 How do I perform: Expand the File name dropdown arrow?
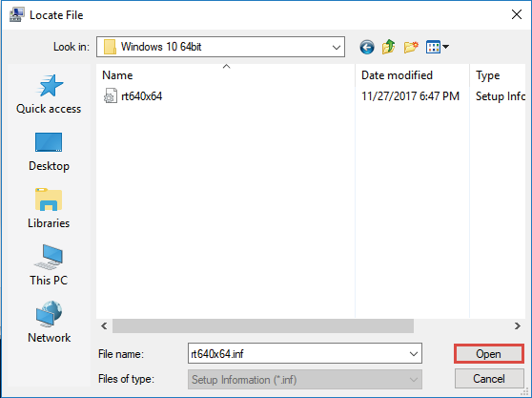click(414, 354)
